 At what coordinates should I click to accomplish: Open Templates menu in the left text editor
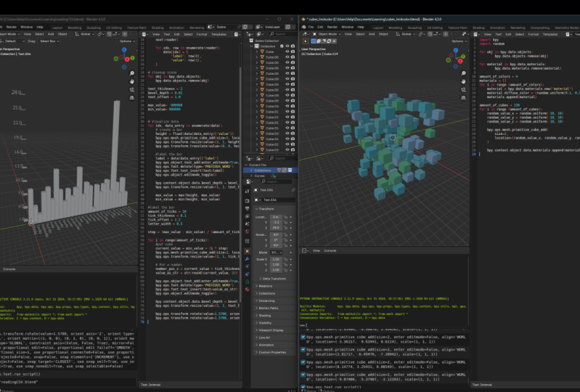(x=218, y=34)
